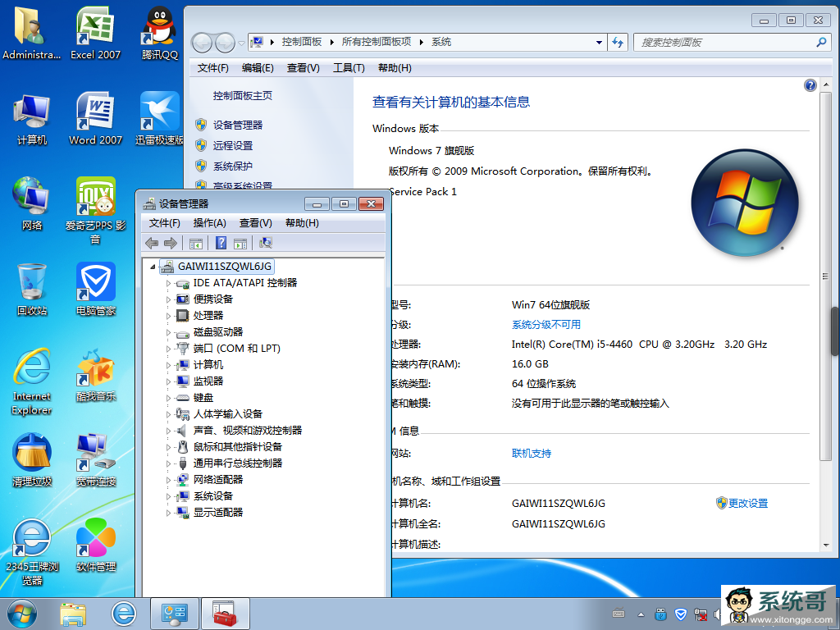Launch Internet Explorer from the desktop
The image size is (840, 630).
click(32, 381)
